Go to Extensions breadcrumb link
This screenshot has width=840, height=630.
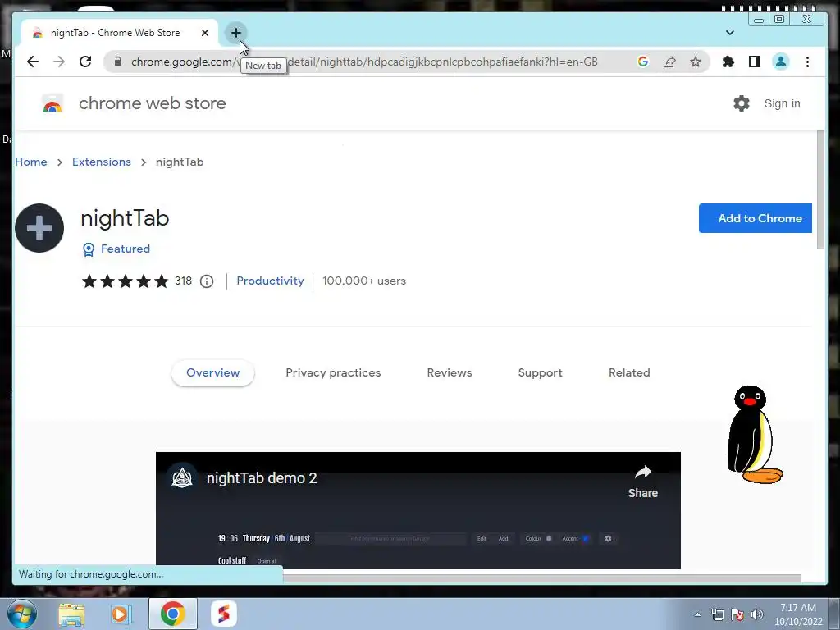pos(101,162)
